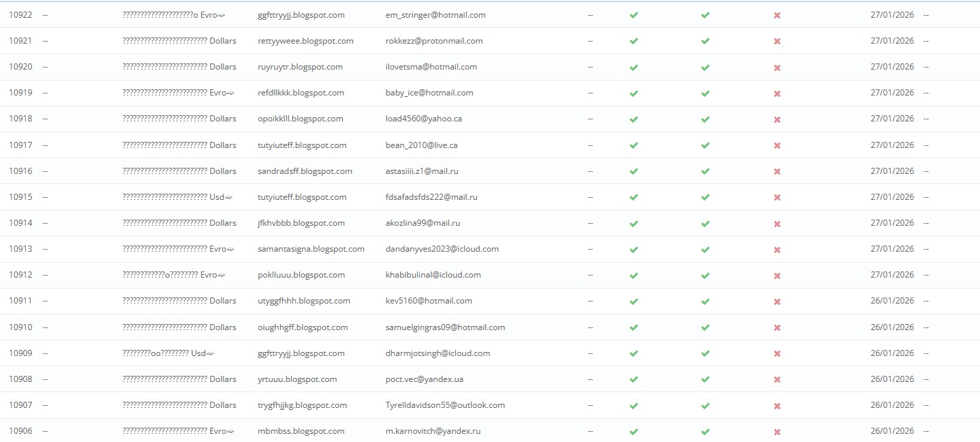Click the red cross in row 10922
The image size is (980, 442).
[x=777, y=15]
